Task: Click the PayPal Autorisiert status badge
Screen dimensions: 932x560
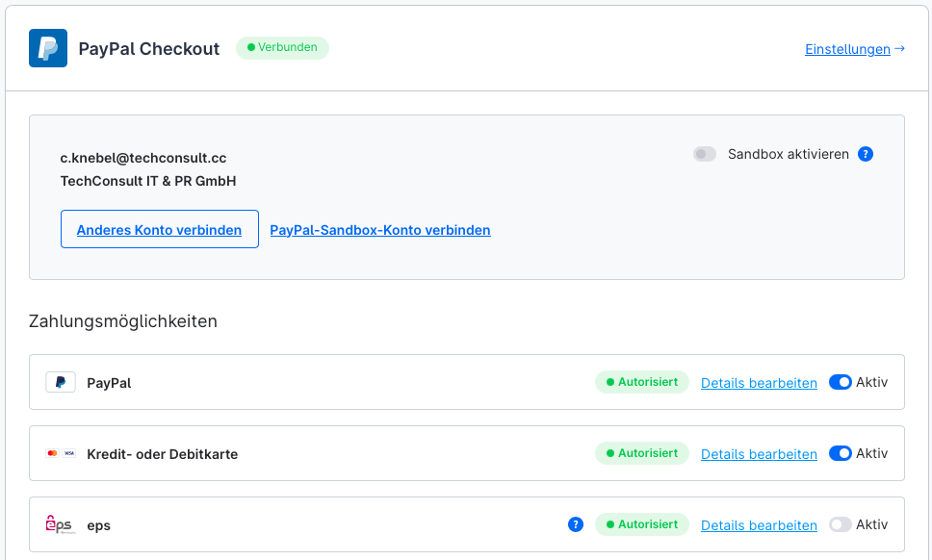Action: (x=642, y=382)
